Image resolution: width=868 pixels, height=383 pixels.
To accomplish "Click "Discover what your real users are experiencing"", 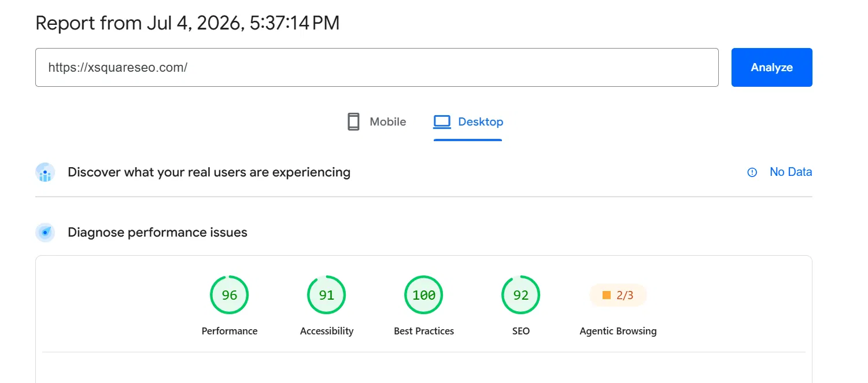I will [209, 172].
